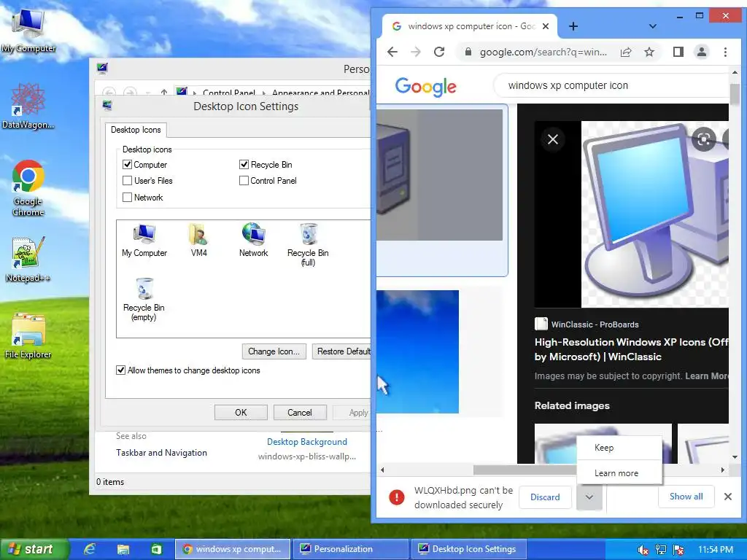
Task: Close the image preview panel
Action: [553, 139]
